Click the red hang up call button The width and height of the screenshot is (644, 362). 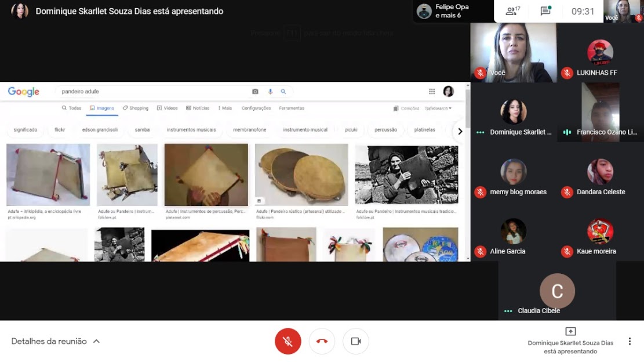click(x=322, y=341)
